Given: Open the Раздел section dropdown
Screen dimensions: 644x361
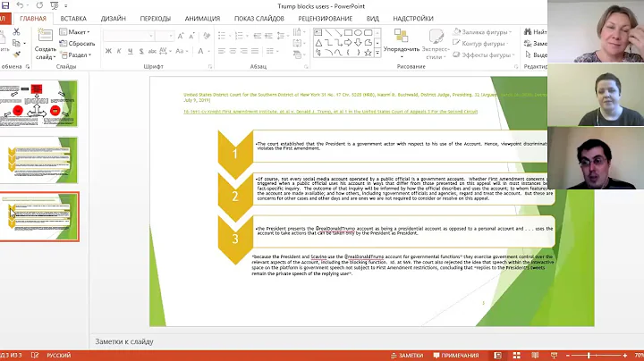Looking at the screenshot, I should point(76,55).
